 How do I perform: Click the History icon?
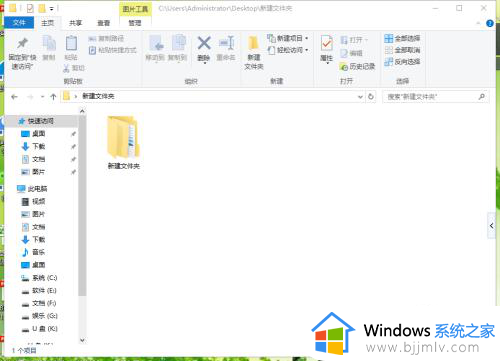[344, 67]
